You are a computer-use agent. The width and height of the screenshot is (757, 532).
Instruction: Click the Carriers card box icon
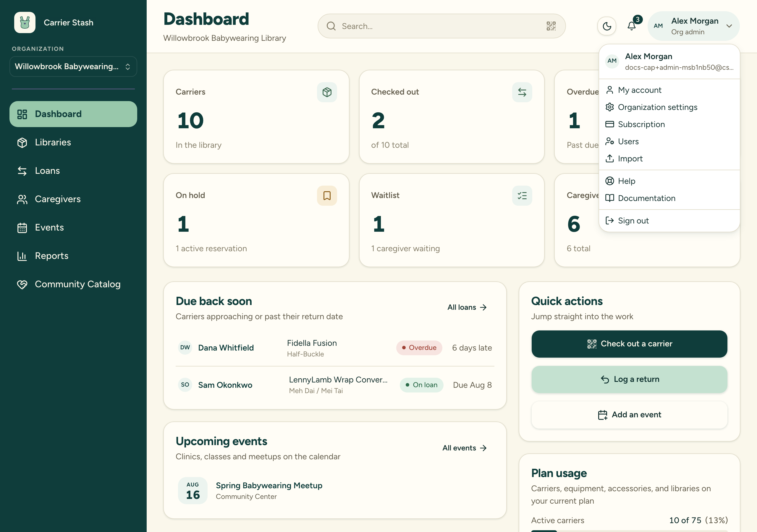pos(327,92)
